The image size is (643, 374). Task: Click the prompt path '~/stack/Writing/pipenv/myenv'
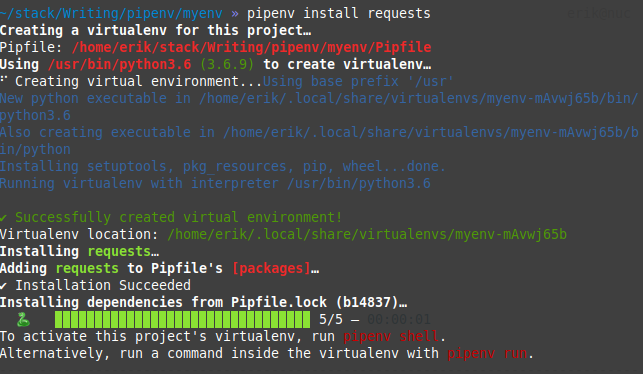[111, 14]
